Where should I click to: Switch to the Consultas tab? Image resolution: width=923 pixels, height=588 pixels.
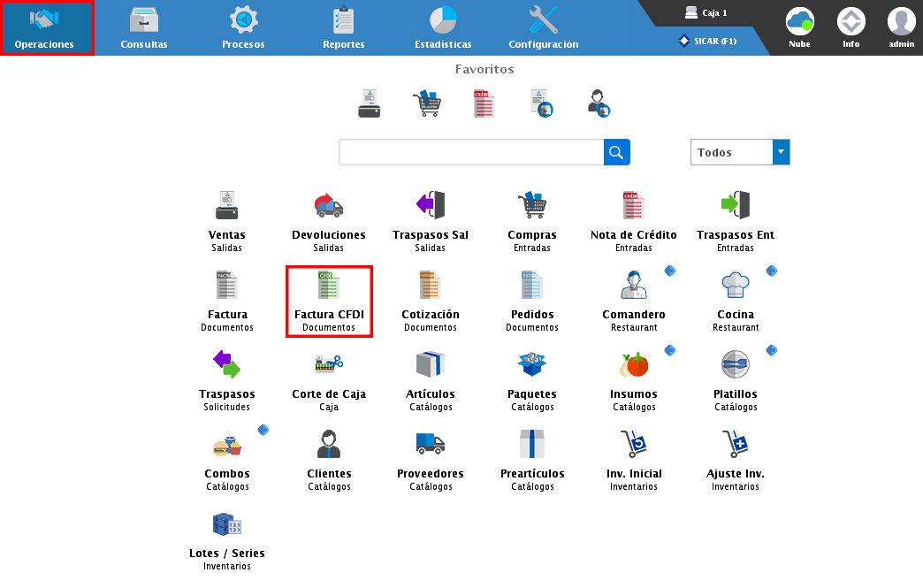coord(144,28)
